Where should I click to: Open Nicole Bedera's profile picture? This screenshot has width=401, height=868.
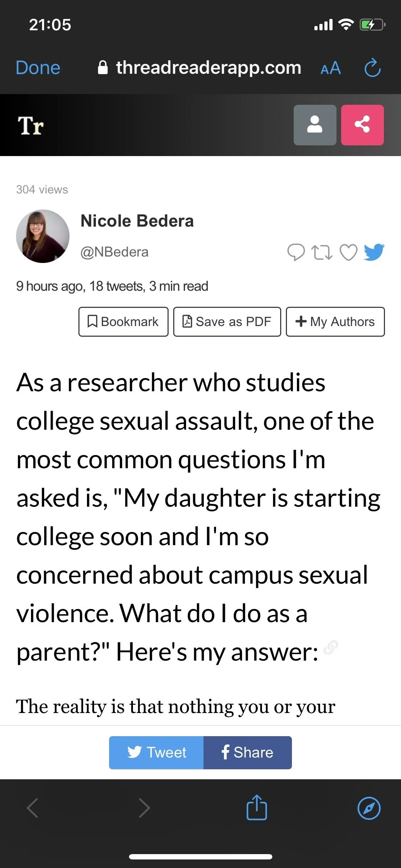(x=43, y=236)
